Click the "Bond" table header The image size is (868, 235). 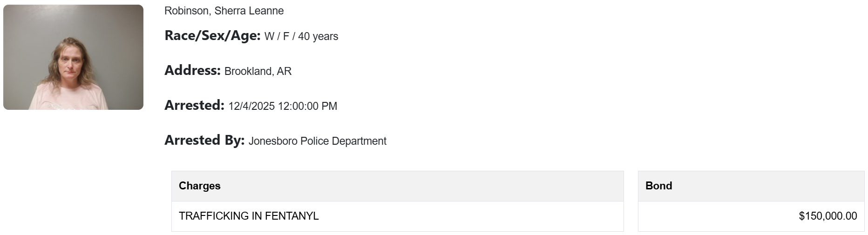659,186
